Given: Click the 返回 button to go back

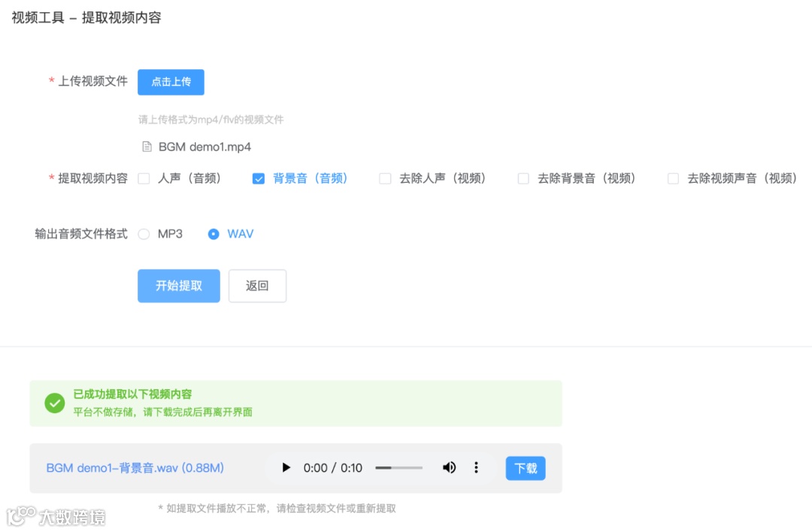Looking at the screenshot, I should pyautogui.click(x=257, y=285).
